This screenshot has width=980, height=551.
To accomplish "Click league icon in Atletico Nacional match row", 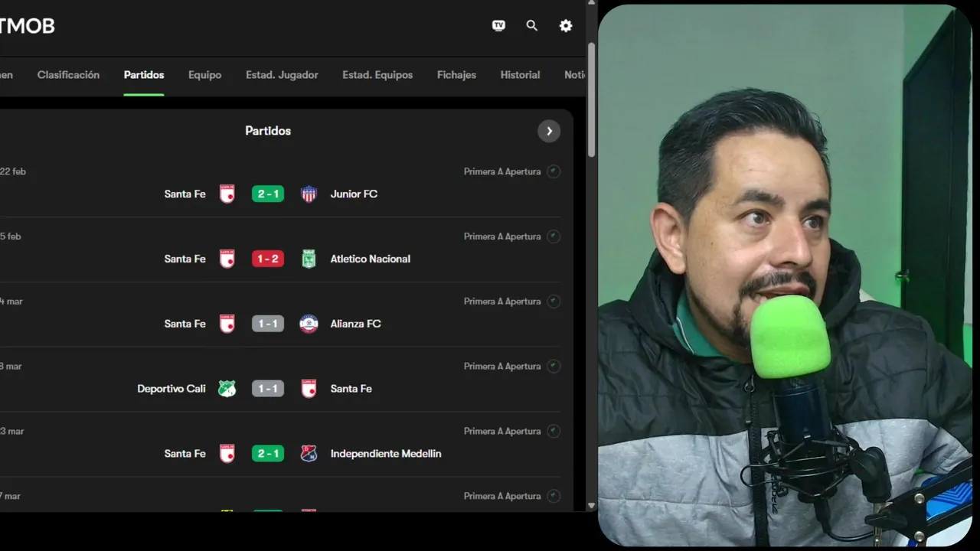I will 554,236.
